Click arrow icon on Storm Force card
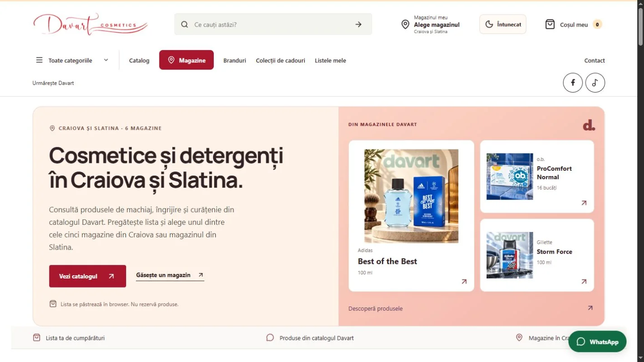This screenshot has width=644, height=362. point(584,282)
